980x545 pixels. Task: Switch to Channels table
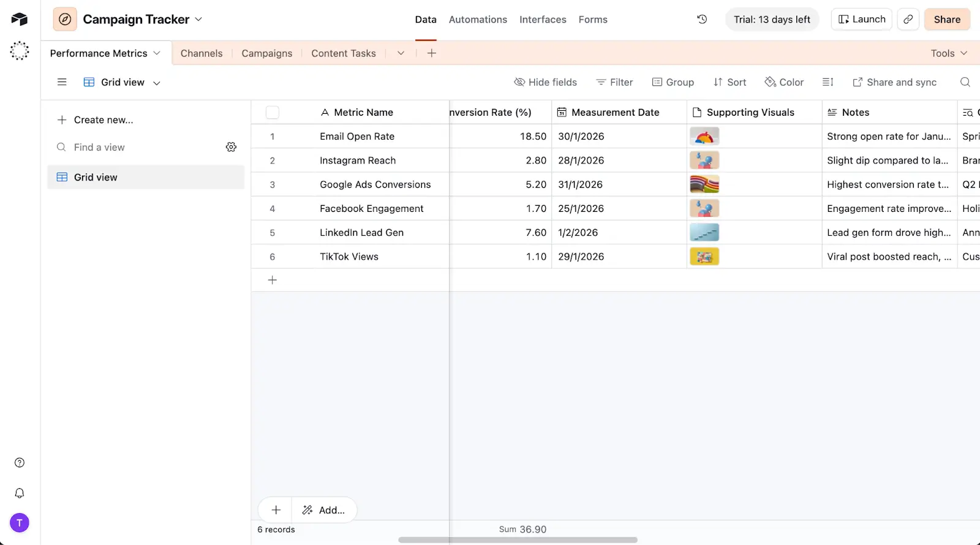click(202, 53)
